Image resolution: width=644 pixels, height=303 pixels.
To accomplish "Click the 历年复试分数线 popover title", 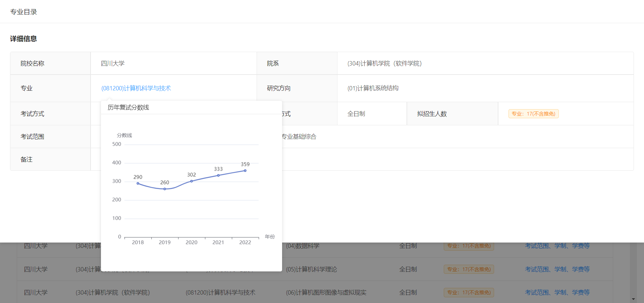I will click(128, 107).
